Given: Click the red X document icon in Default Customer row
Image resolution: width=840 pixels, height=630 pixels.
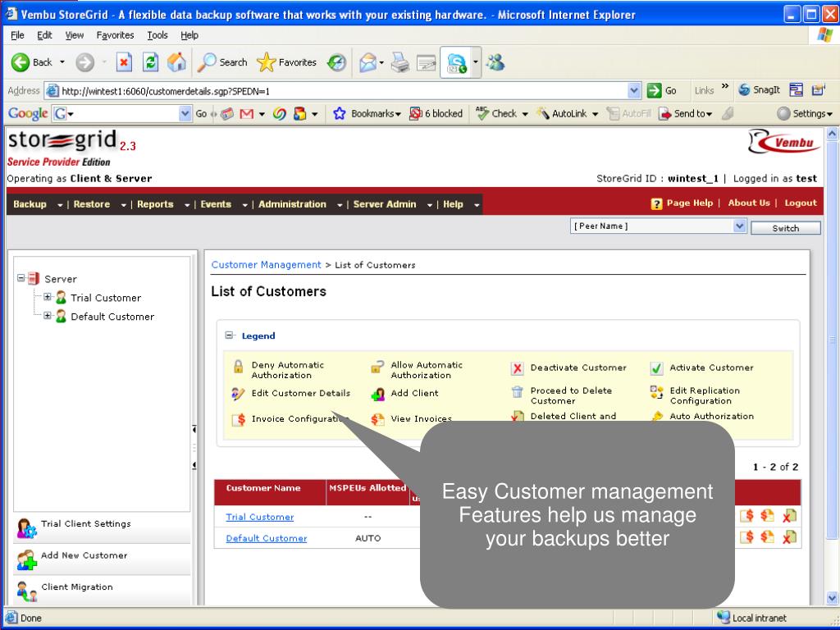Looking at the screenshot, I should [788, 536].
